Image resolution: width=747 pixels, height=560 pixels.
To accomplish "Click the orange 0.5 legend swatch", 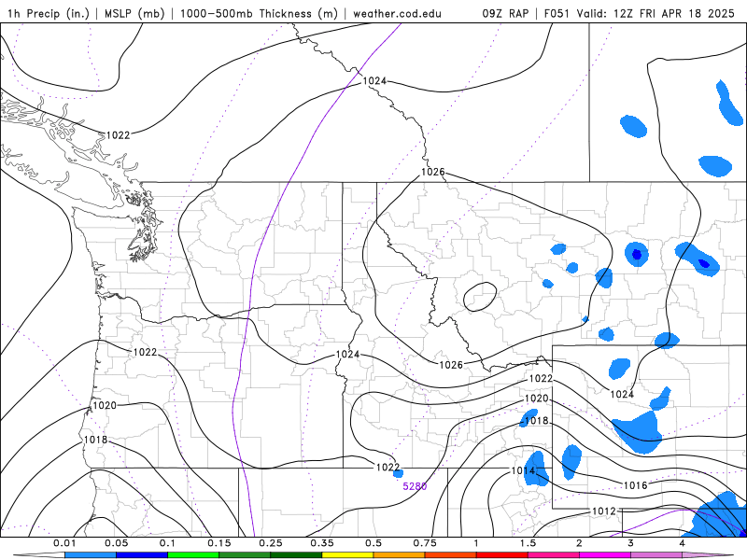I will click(x=400, y=555).
